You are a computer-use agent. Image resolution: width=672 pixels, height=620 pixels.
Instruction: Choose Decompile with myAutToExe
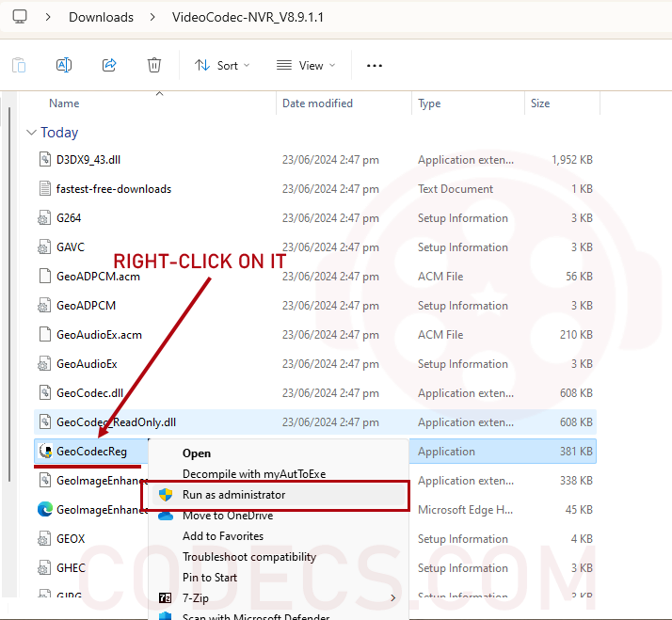click(254, 473)
